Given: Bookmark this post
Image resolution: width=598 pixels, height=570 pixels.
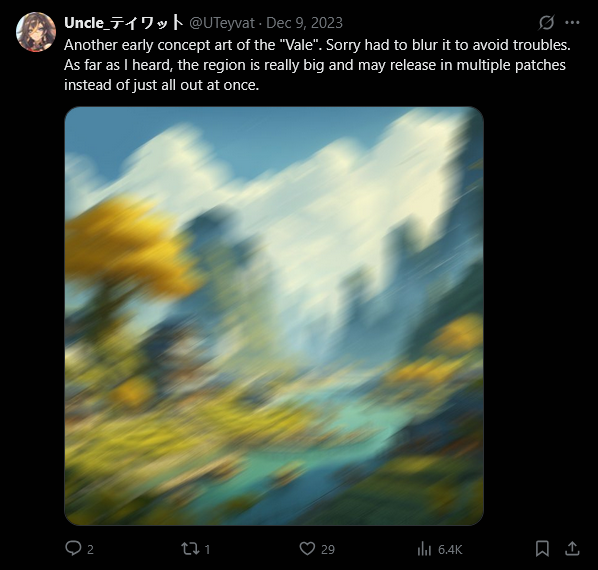Looking at the screenshot, I should (542, 549).
